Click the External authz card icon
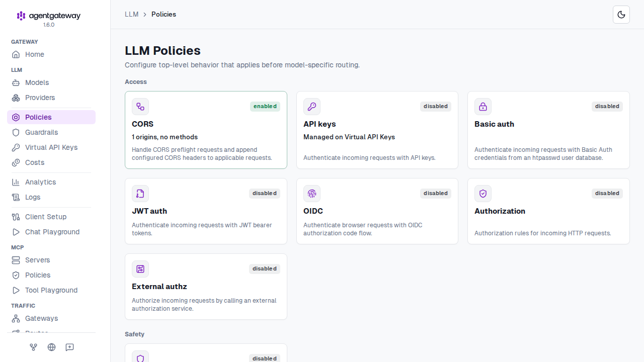 click(140, 269)
